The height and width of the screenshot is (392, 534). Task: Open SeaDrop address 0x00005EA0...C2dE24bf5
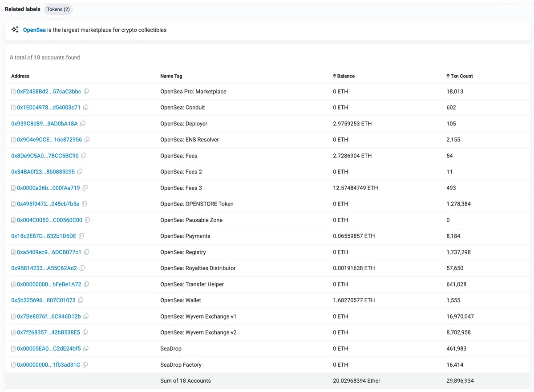pyautogui.click(x=49, y=348)
